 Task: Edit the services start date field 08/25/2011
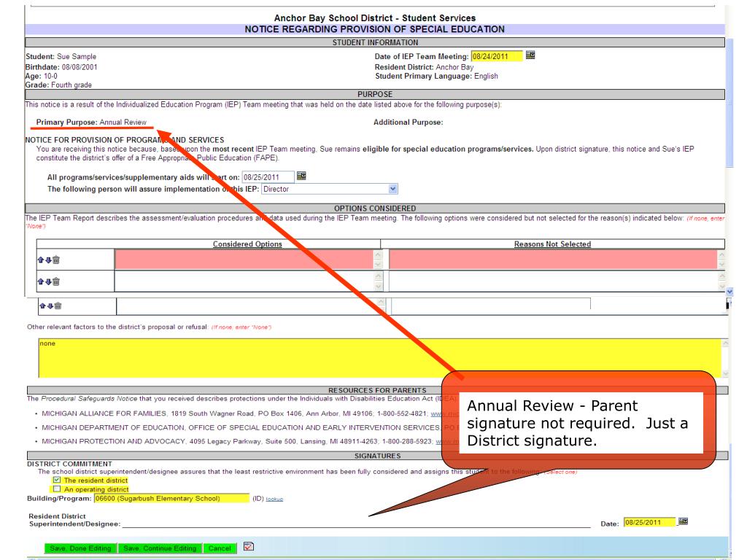[x=268, y=177]
